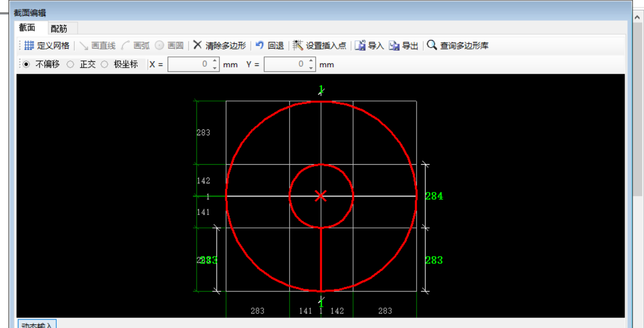The width and height of the screenshot is (644, 328).
Task: Select the 画弧 arc tool
Action: [x=135, y=45]
